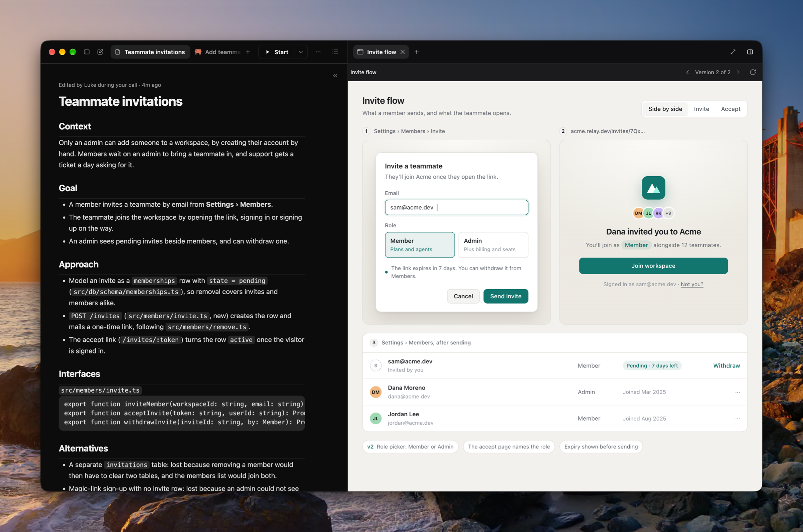Image resolution: width=803 pixels, height=532 pixels.
Task: Choose the Member role option
Action: pos(420,245)
